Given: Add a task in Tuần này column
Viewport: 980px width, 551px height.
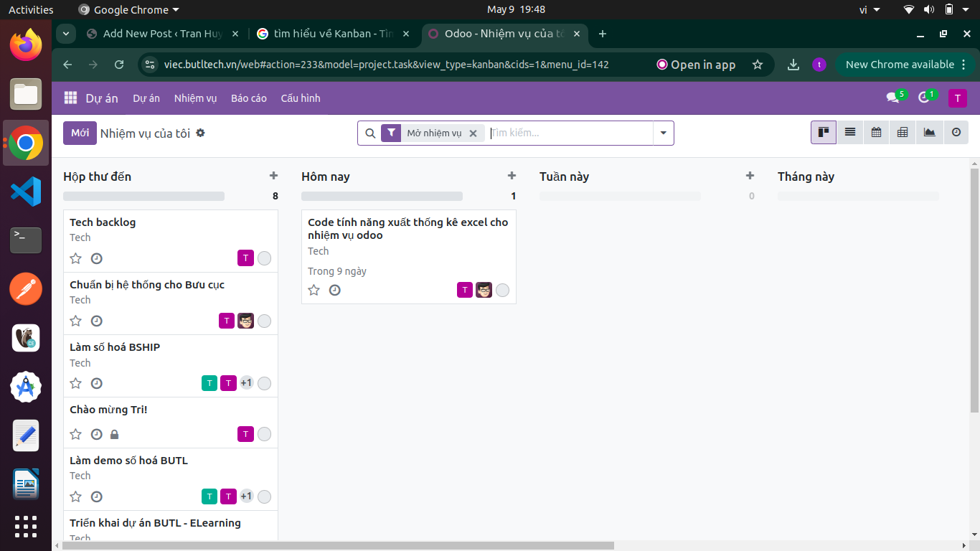Looking at the screenshot, I should pos(750,176).
